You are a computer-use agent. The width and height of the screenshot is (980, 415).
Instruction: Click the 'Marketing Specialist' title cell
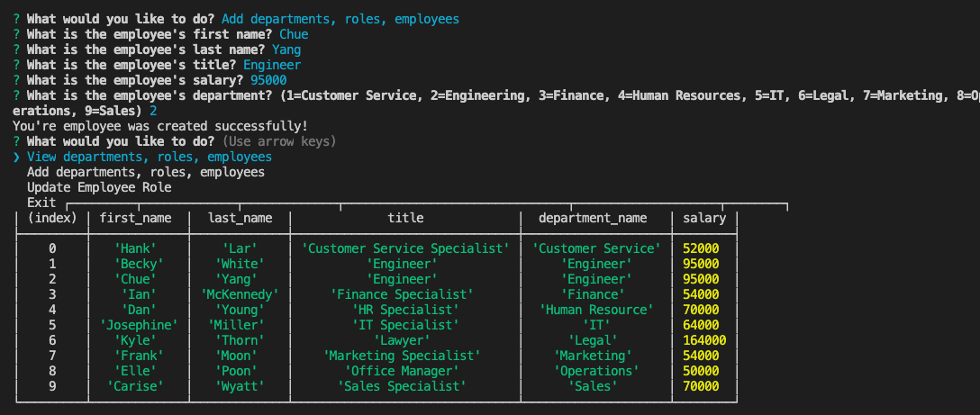(x=402, y=356)
